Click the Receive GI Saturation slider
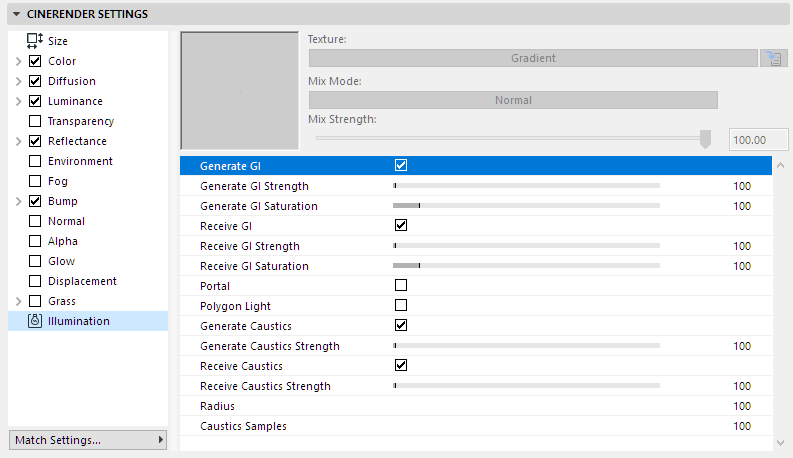Screen dimensions: 793x458 [526, 266]
